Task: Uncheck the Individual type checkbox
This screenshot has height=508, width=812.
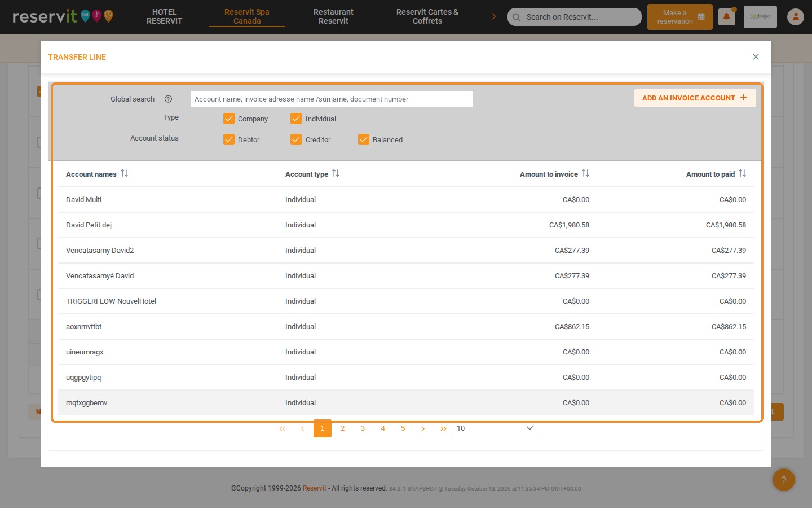Action: tap(296, 119)
